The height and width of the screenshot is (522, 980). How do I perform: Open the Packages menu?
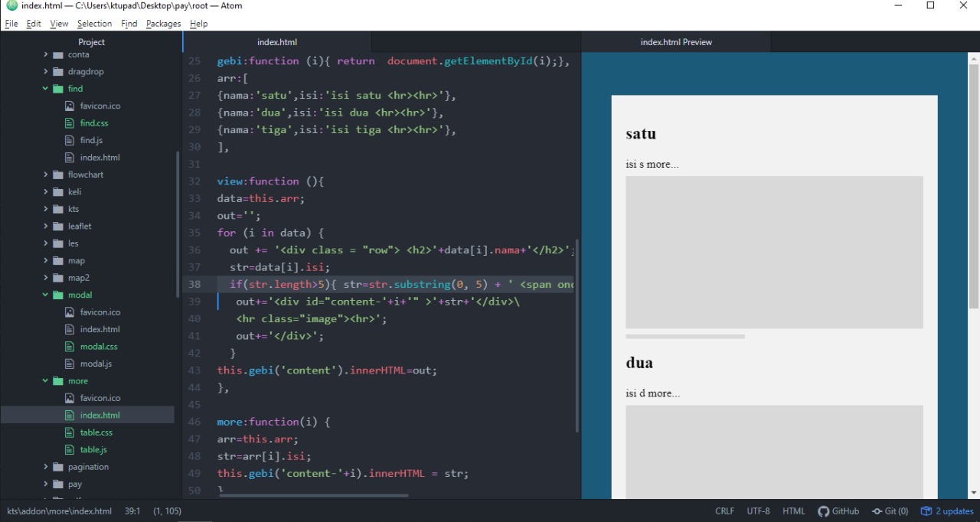pos(163,24)
